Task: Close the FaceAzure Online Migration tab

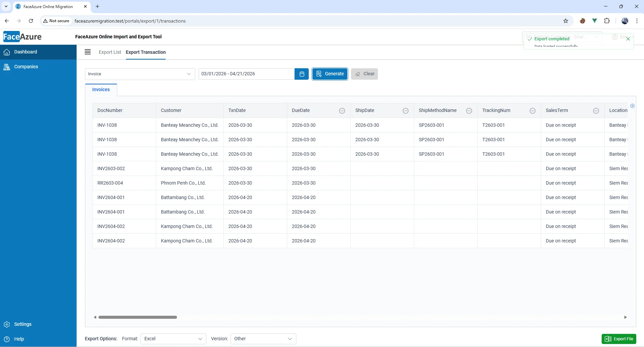Action: pos(85,6)
